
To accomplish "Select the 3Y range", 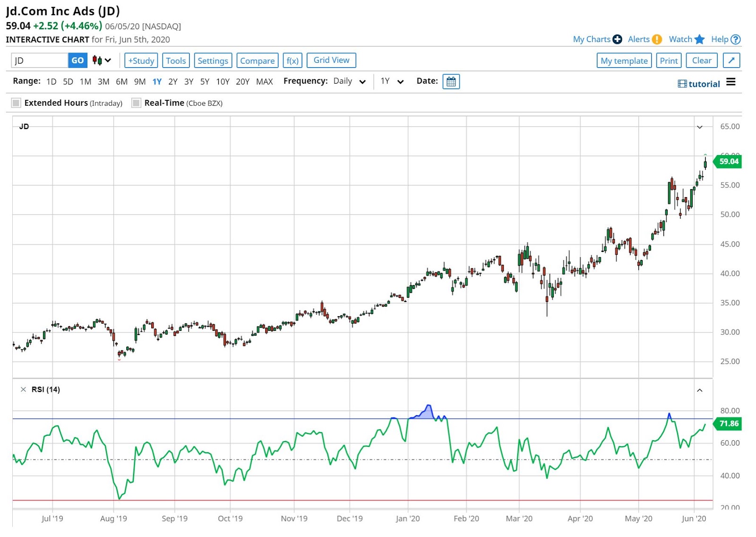I will click(x=189, y=82).
